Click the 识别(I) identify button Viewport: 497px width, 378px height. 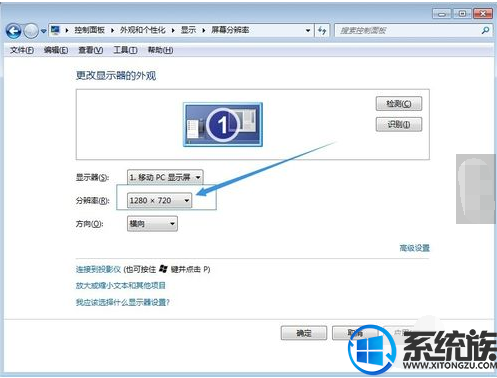(x=399, y=124)
